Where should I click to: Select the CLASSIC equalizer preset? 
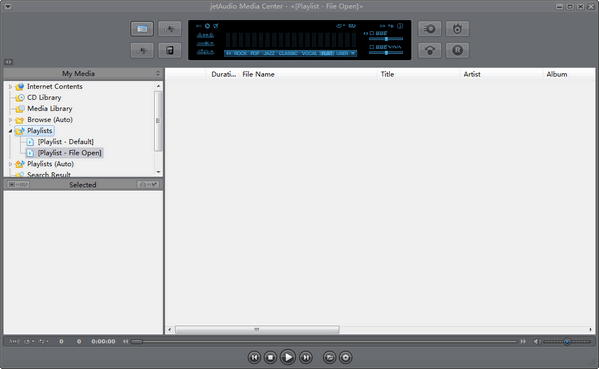click(288, 53)
